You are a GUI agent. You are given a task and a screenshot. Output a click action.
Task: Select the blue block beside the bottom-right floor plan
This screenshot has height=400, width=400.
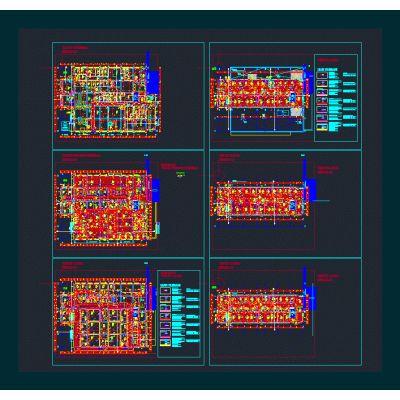312,298
